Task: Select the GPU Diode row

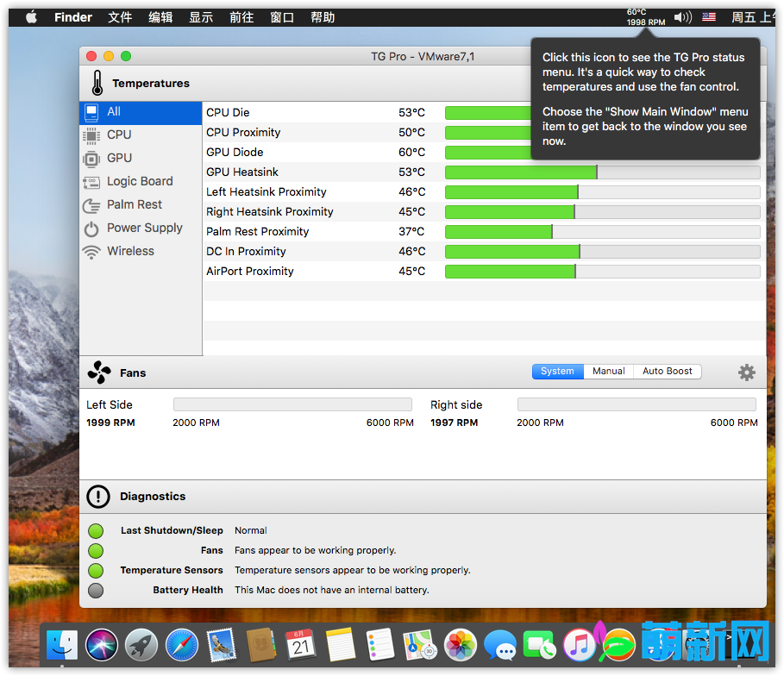Action: [484, 153]
